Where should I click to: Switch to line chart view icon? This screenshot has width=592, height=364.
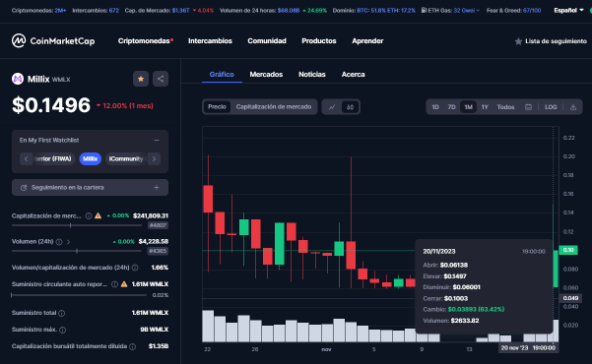click(332, 107)
